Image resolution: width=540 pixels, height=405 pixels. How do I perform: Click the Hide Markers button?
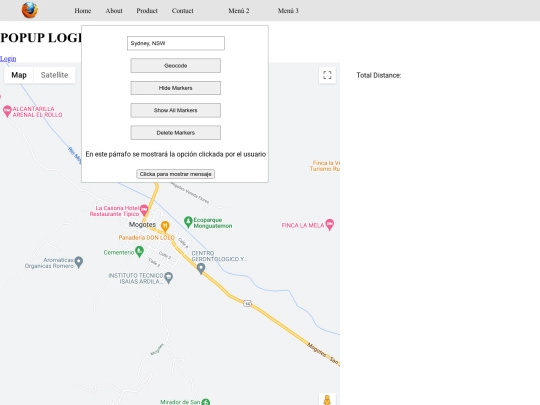coord(176,88)
